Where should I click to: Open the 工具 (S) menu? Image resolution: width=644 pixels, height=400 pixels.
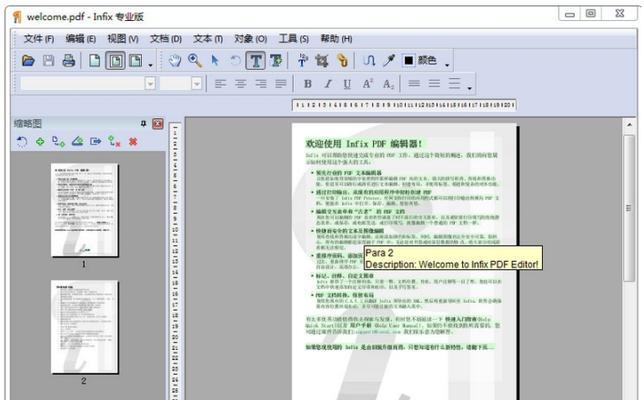click(294, 39)
